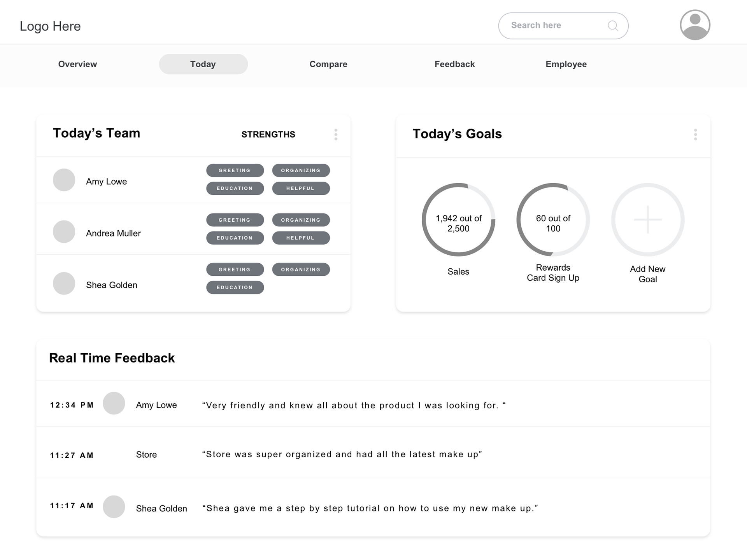Click the Today's Team heading
The height and width of the screenshot is (560, 747).
click(96, 133)
